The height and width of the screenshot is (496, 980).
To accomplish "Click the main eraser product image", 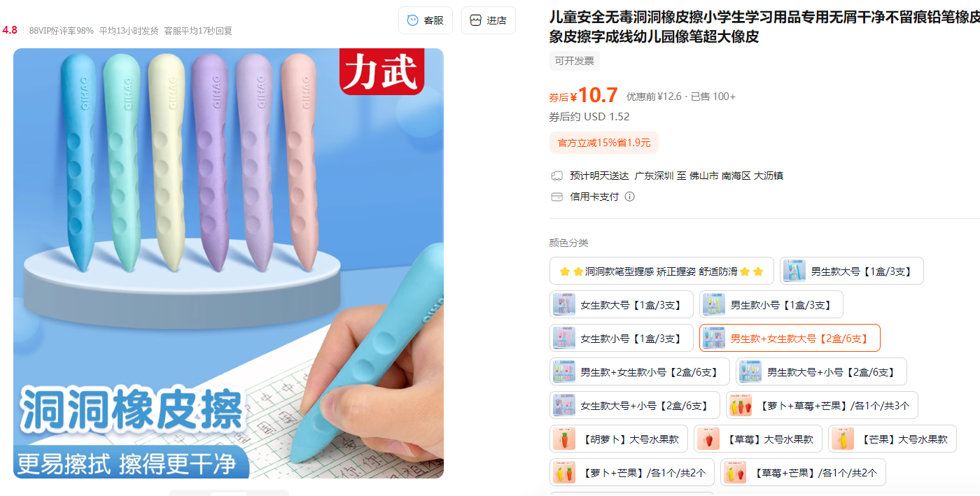I will [x=228, y=263].
